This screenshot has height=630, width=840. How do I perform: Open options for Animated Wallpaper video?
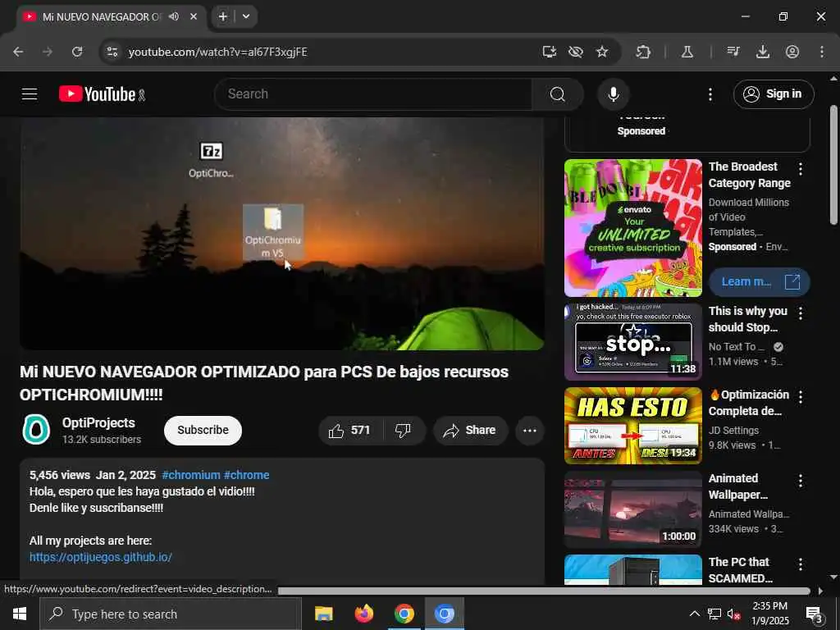(801, 481)
